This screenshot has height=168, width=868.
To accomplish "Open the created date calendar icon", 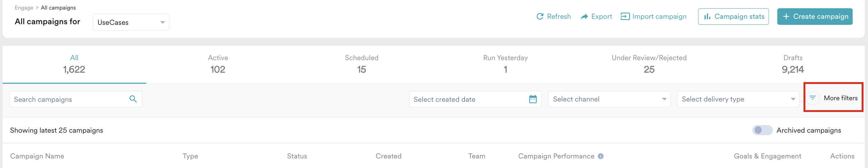I will click(x=533, y=99).
